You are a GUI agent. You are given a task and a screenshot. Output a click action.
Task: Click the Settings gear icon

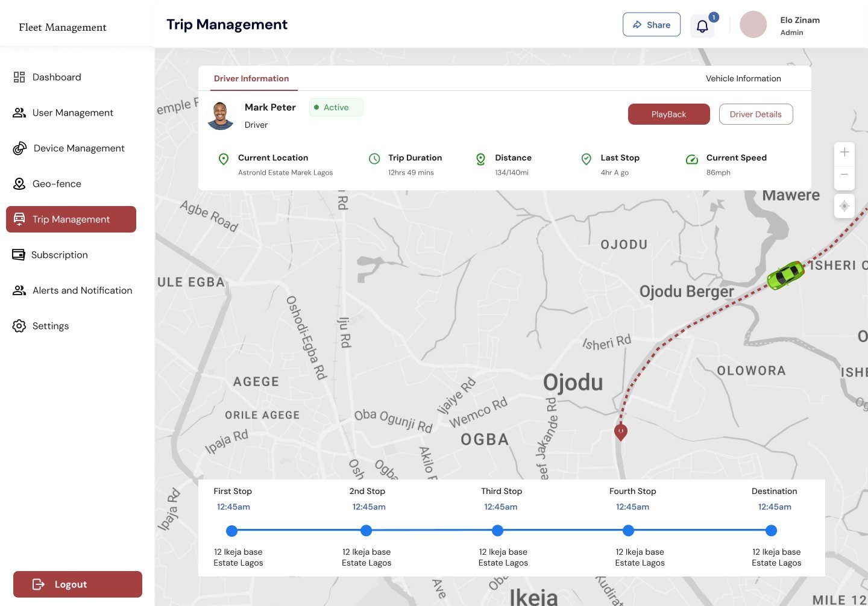(19, 326)
